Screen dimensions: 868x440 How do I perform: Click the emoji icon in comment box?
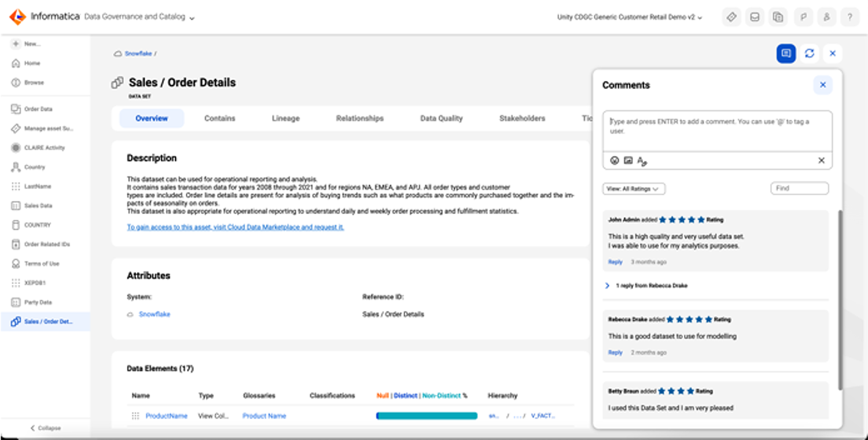[615, 161]
